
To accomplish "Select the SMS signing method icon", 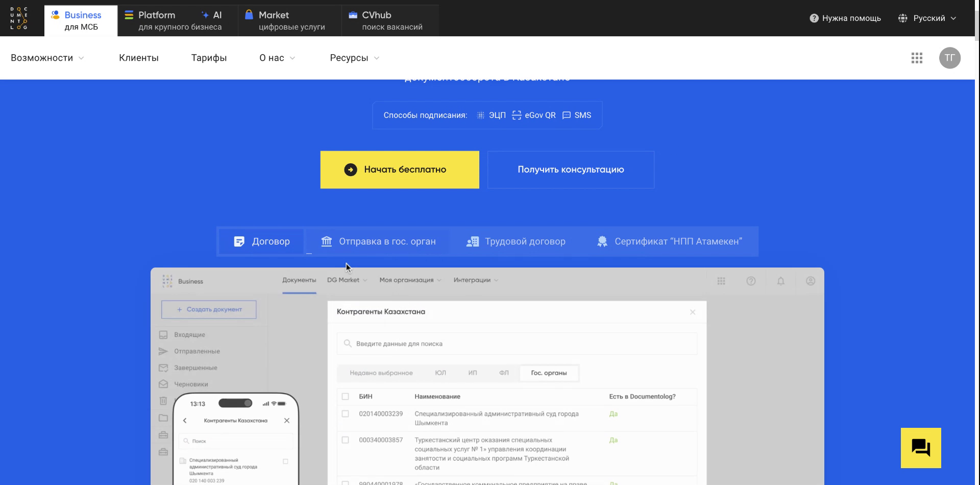I will click(567, 115).
